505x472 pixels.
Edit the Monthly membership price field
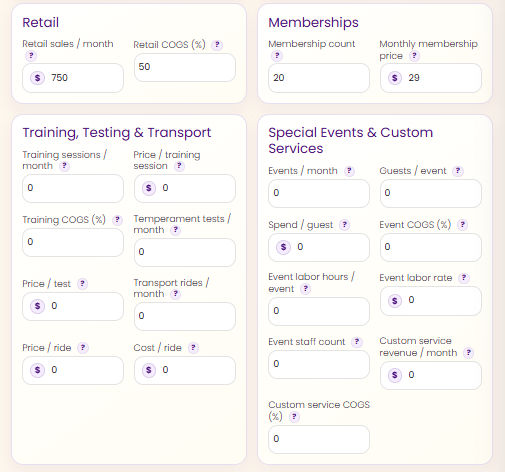click(x=431, y=78)
